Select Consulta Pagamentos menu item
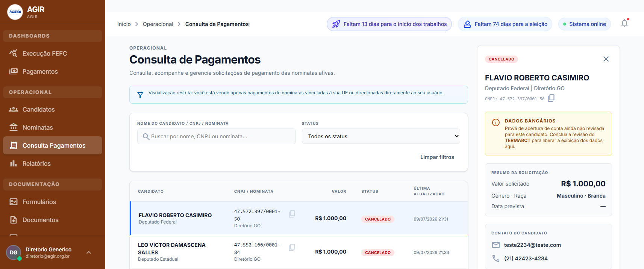 tap(53, 145)
